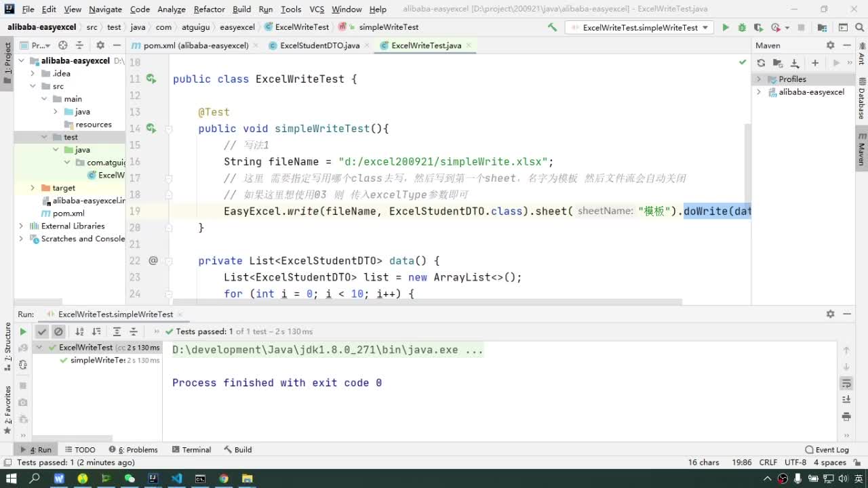Open the Refactor menu
This screenshot has width=868, height=488.
209,9
